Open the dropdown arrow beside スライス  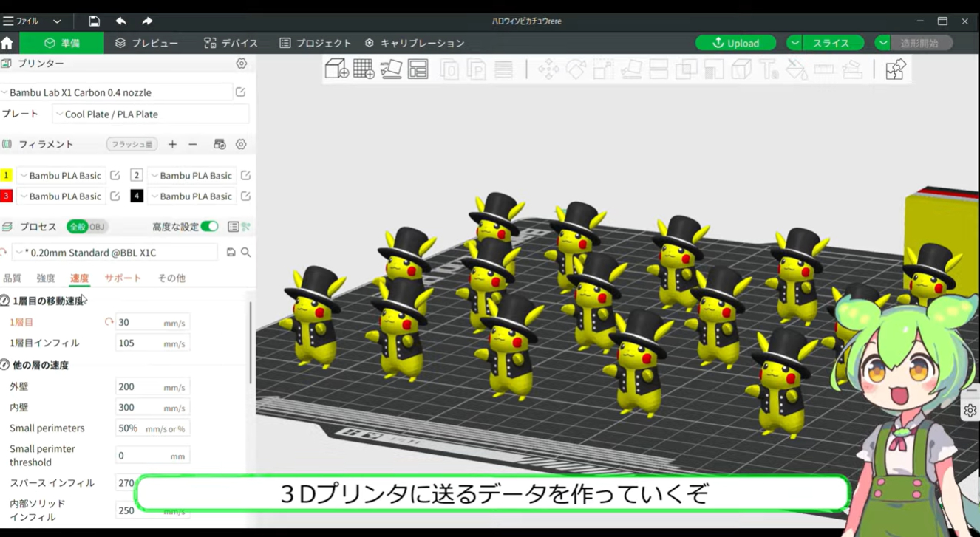pyautogui.click(x=794, y=43)
